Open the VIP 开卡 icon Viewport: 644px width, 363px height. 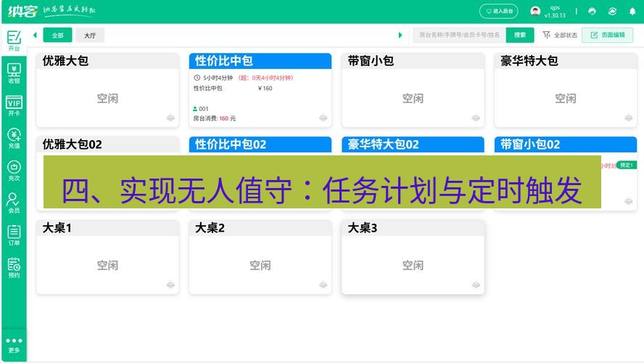coord(14,106)
